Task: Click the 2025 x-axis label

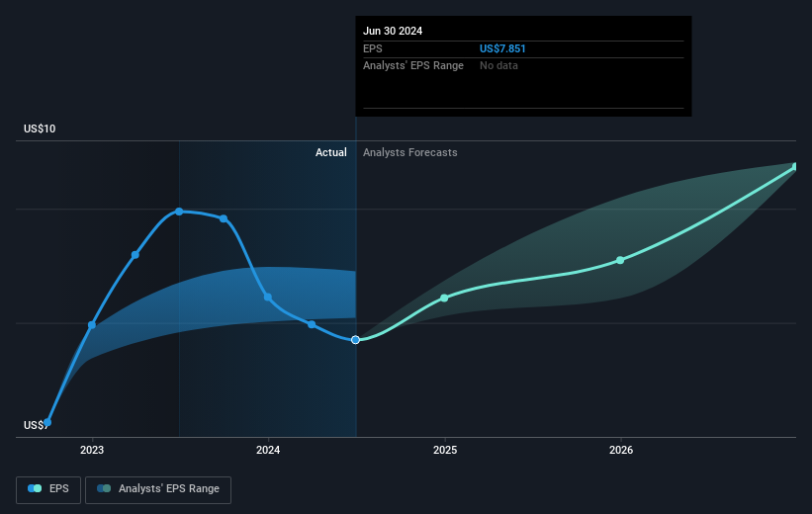Action: pyautogui.click(x=445, y=451)
